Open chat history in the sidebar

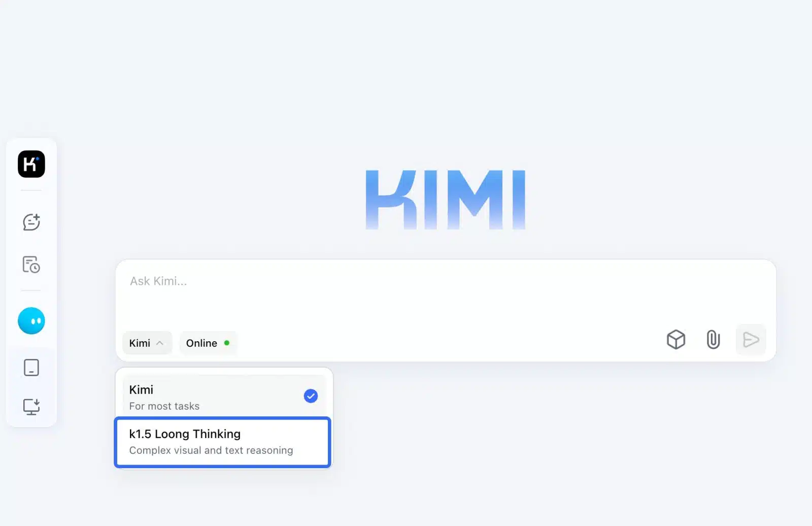(x=31, y=265)
